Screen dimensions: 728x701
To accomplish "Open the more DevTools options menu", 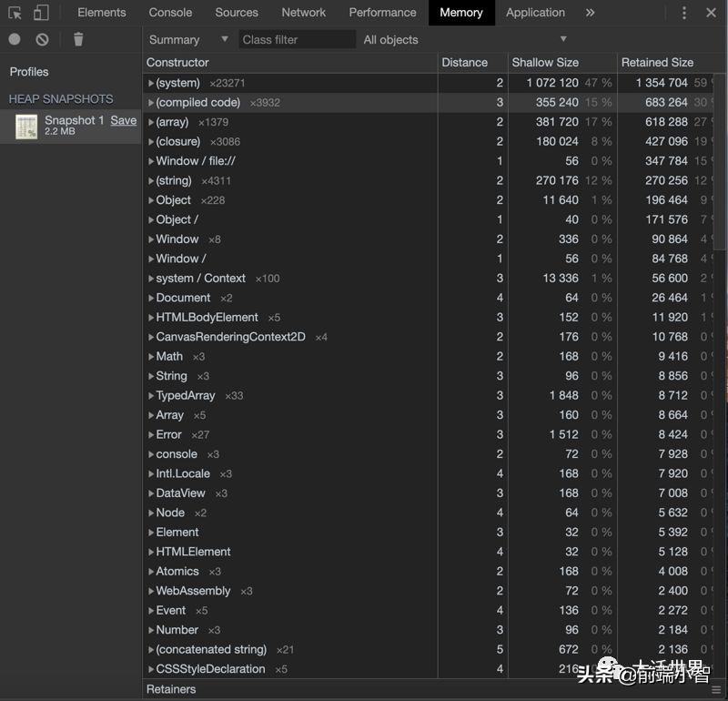I will coord(683,13).
